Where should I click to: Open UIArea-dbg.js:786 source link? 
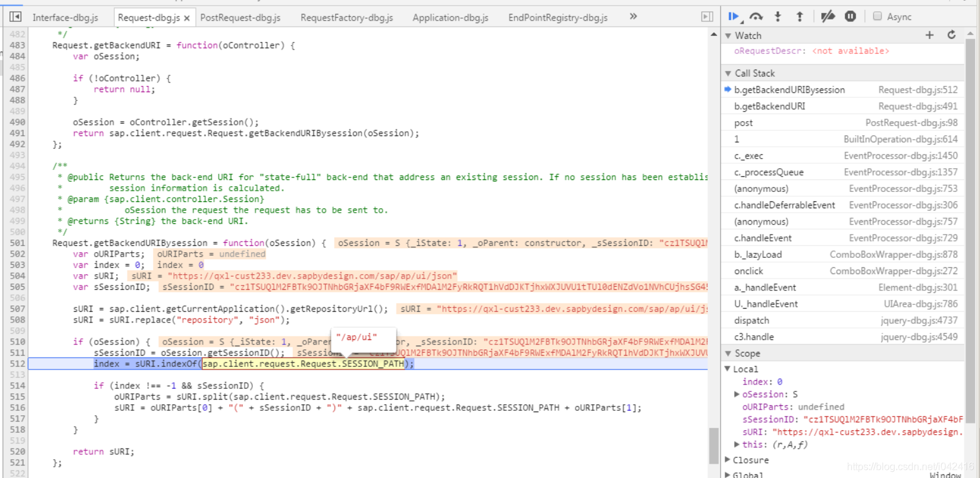click(921, 304)
